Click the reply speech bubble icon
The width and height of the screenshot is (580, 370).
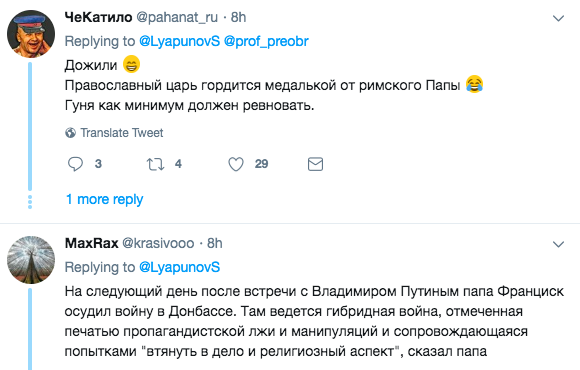pyautogui.click(x=75, y=164)
